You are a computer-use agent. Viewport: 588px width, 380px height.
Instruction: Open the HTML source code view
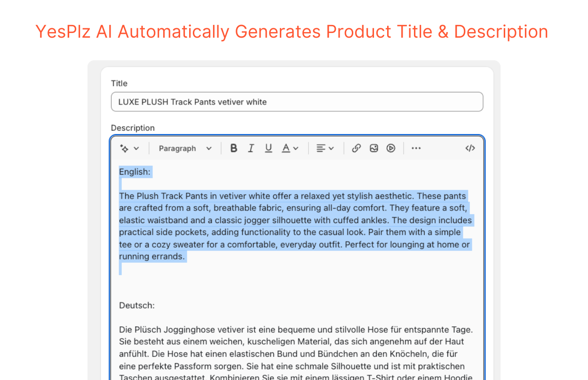tap(470, 148)
